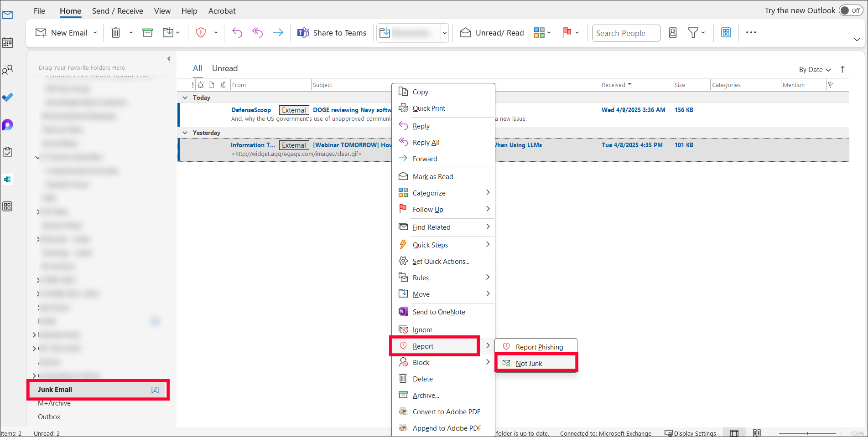868x437 pixels.
Task: Open the More Apps grid icon
Action: (7, 206)
